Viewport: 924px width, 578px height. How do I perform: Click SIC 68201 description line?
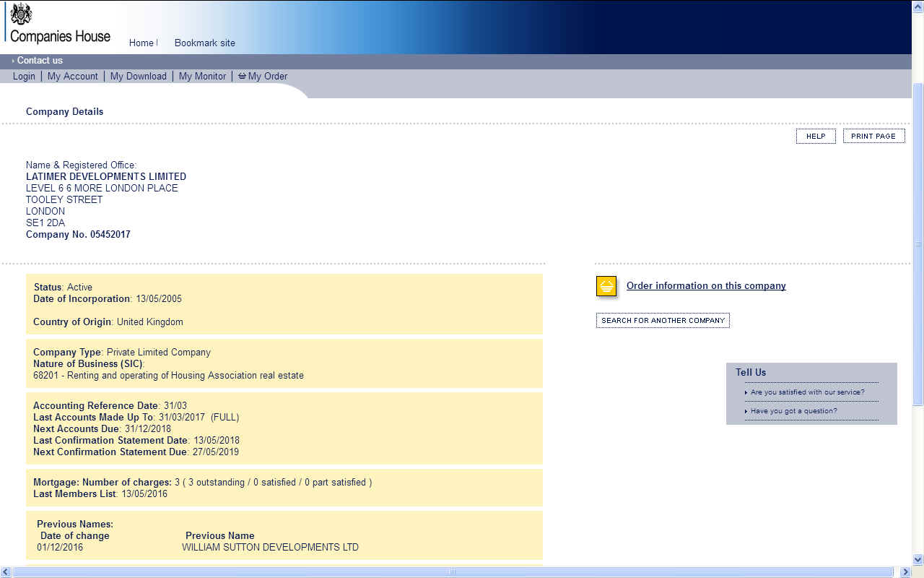[168, 376]
